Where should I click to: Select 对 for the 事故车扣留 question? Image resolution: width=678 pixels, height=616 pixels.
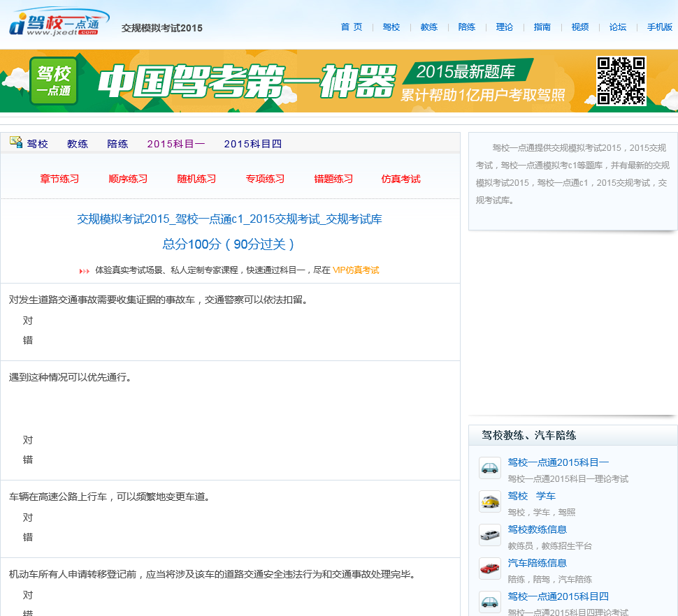tap(28, 321)
